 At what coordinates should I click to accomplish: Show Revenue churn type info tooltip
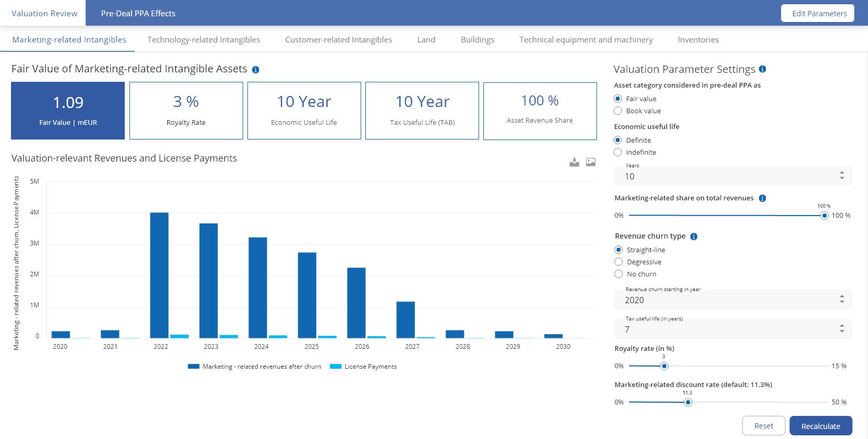click(x=694, y=237)
